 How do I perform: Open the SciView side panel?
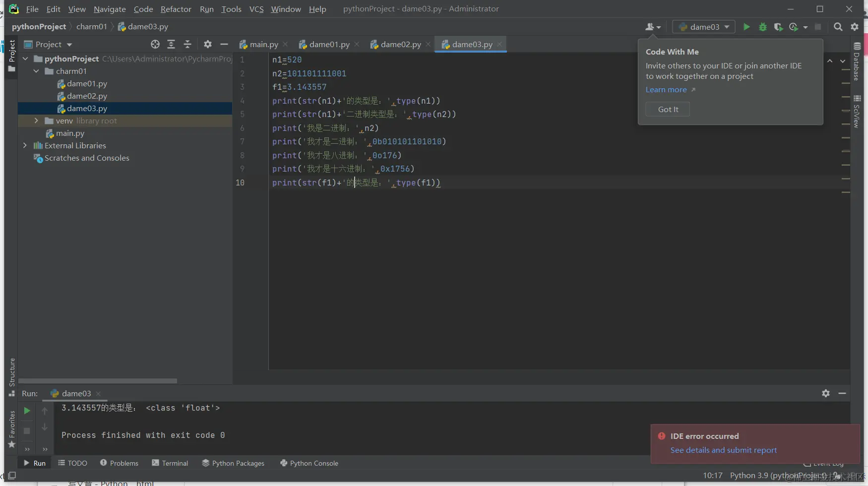(x=857, y=112)
